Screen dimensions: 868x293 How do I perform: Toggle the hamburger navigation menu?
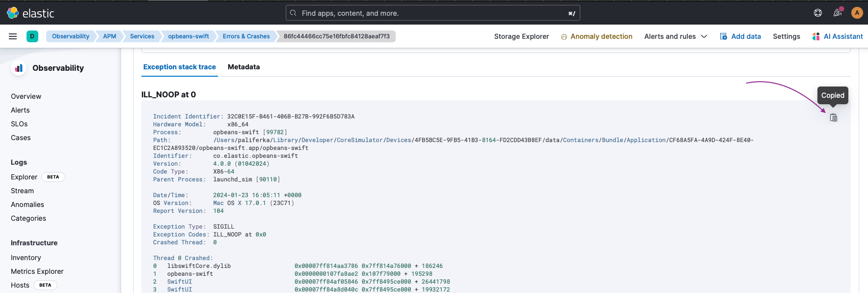[x=13, y=36]
